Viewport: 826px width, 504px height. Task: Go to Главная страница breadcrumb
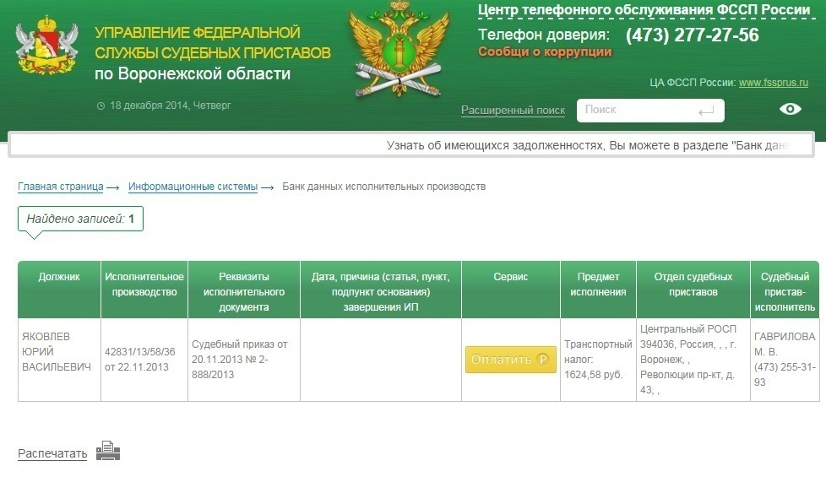click(x=61, y=187)
